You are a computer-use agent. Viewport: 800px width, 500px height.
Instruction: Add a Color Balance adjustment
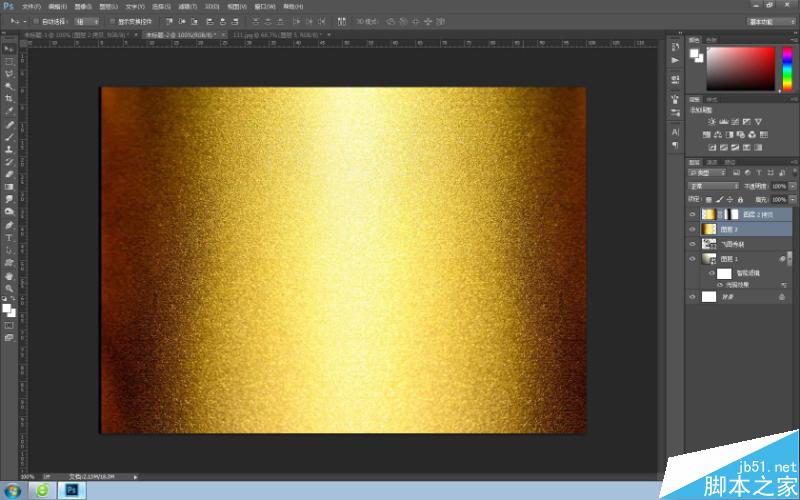click(718, 135)
